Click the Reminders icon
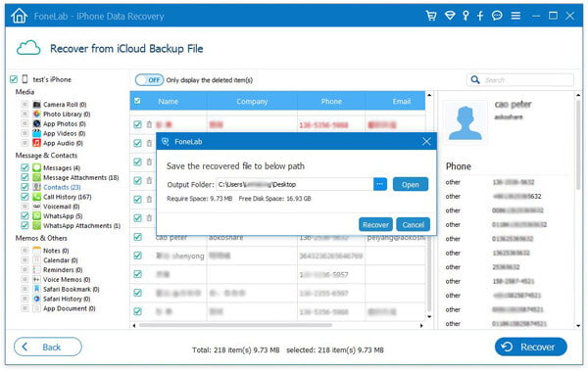This screenshot has width=588, height=371. pos(37,270)
